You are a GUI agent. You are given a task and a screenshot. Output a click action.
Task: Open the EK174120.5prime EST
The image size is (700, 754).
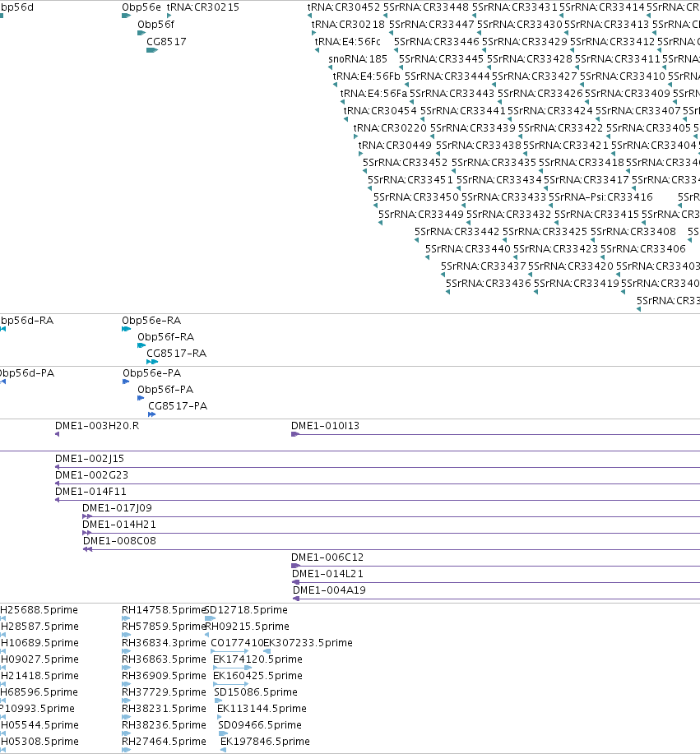click(x=257, y=659)
